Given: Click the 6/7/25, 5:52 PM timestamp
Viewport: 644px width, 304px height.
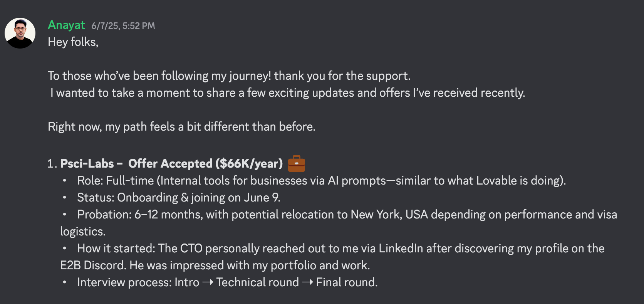Looking at the screenshot, I should point(123,26).
